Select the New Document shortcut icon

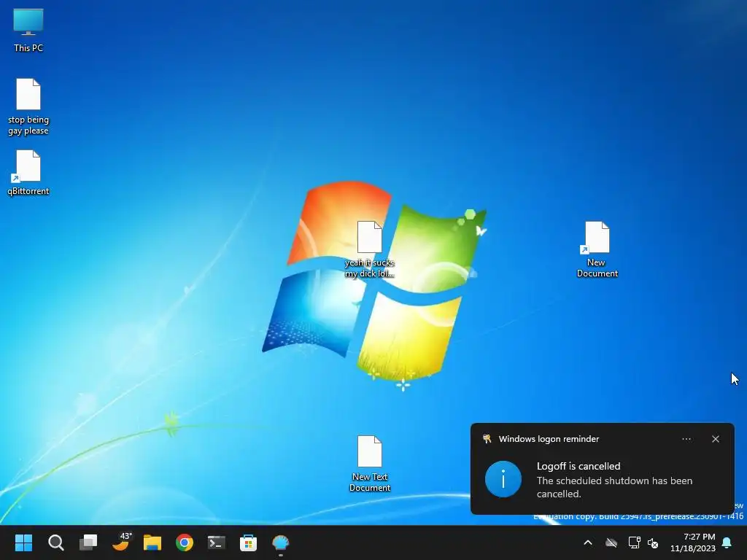point(597,249)
